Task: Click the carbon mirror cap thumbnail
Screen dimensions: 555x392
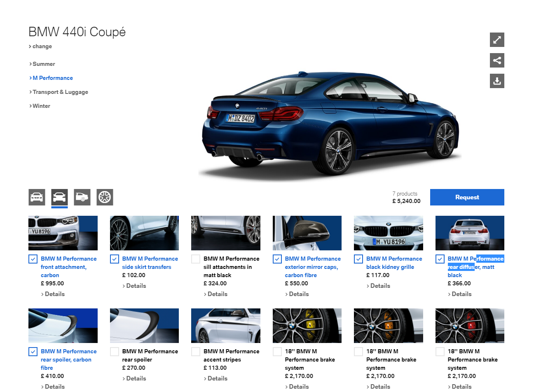Action: 307,233
